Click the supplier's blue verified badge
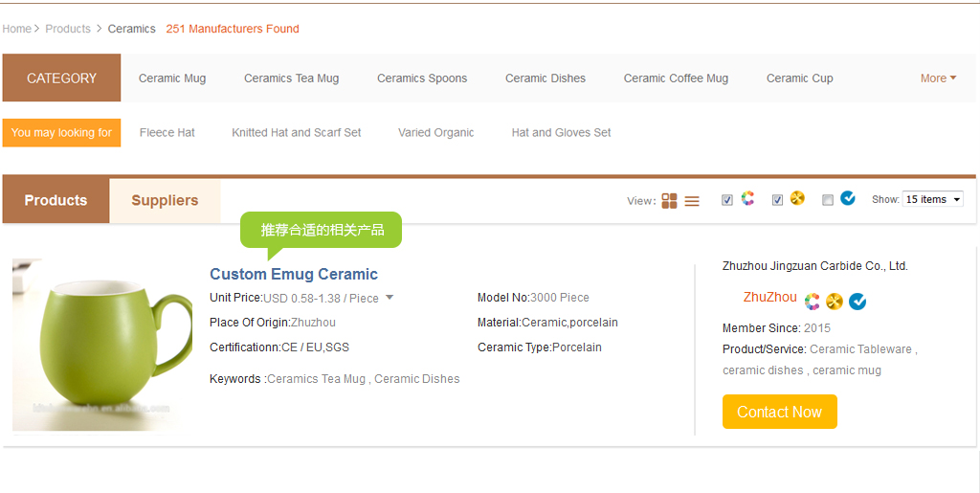This screenshot has width=980, height=493. point(857,302)
